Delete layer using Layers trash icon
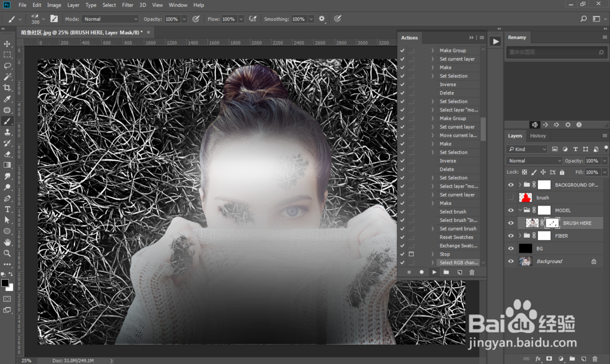The height and width of the screenshot is (364, 610). [595, 359]
